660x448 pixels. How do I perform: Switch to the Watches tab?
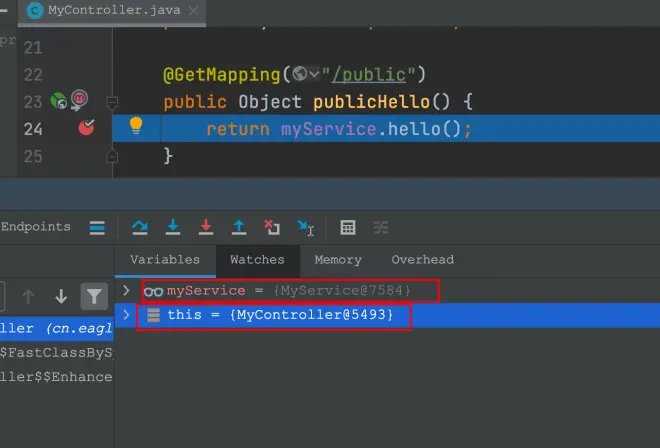coord(258,260)
